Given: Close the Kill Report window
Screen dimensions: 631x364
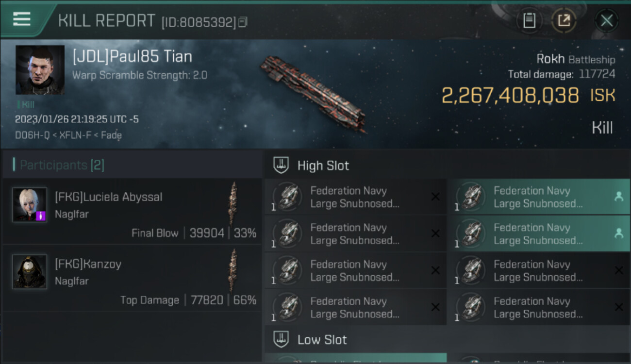Looking at the screenshot, I should click(606, 20).
